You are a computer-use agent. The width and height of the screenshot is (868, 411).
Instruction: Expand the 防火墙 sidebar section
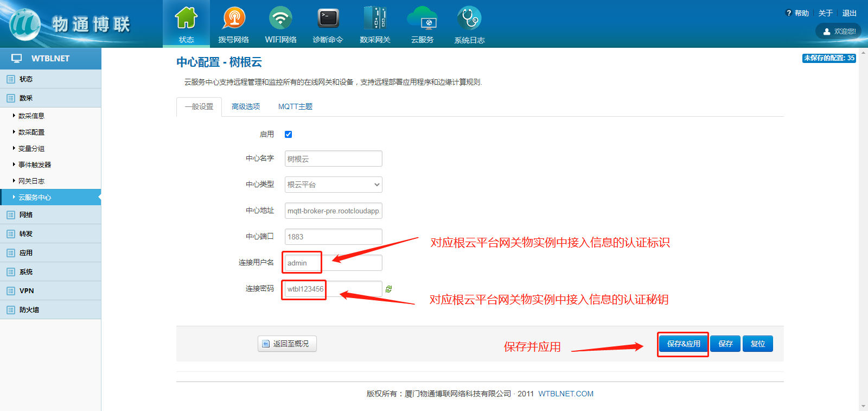[x=50, y=309]
